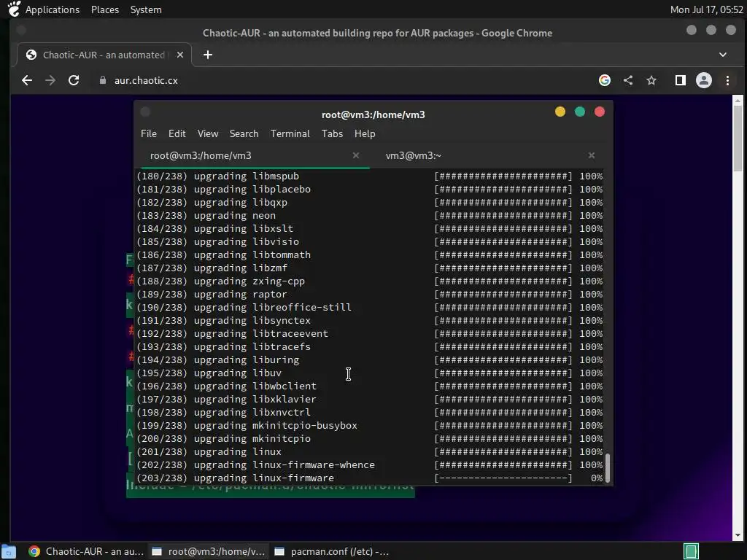Expand Chrome tab search chevron

tap(723, 55)
